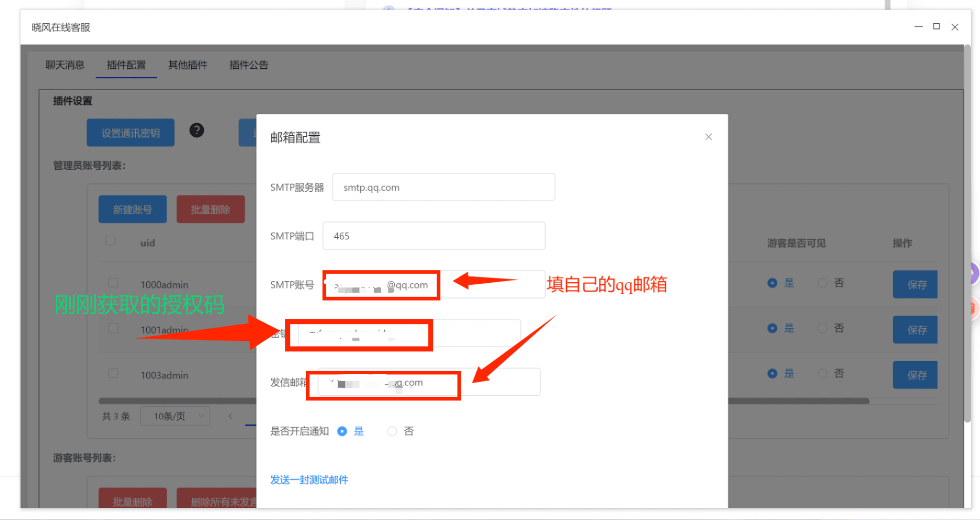Click 发送一封测试邮件 link
Image resolution: width=980 pixels, height=520 pixels.
(x=309, y=480)
